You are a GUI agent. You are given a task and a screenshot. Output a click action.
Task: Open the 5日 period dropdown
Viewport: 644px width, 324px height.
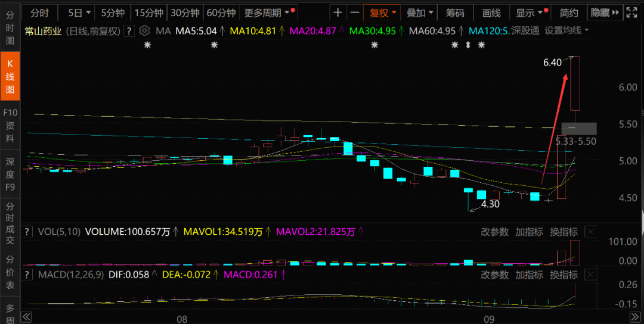pos(79,13)
